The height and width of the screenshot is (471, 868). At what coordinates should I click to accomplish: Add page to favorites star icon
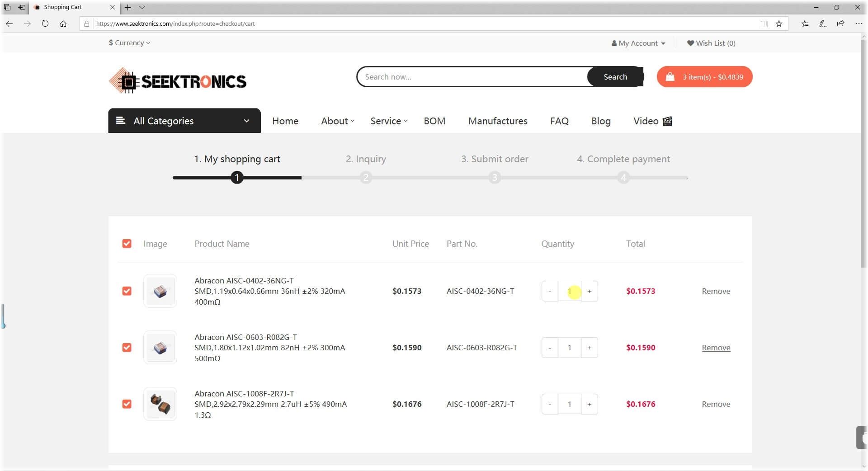tap(779, 24)
